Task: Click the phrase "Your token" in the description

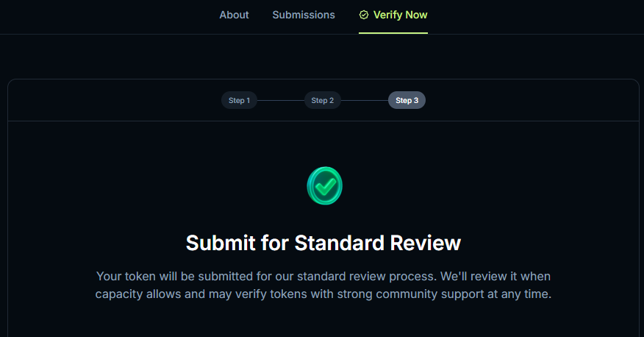Action: coord(124,277)
